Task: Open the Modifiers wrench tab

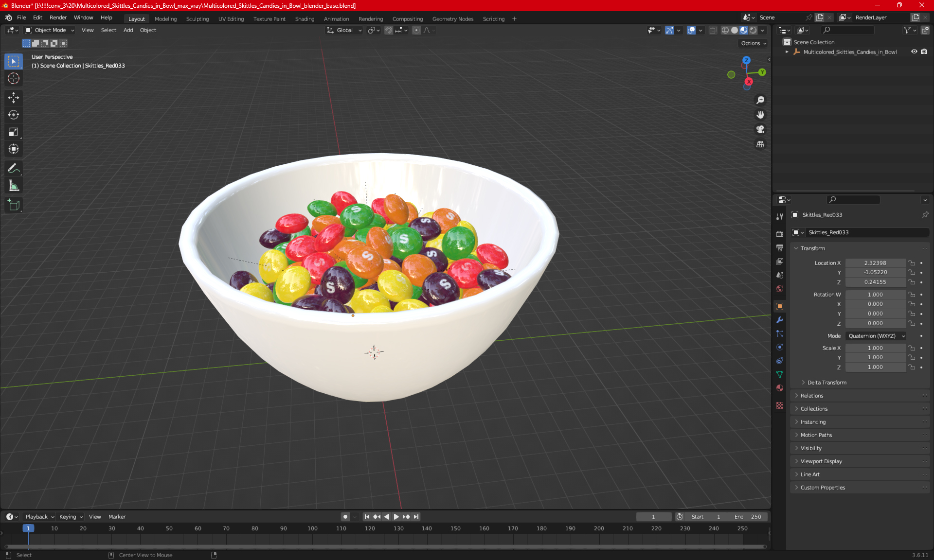Action: coord(780,320)
